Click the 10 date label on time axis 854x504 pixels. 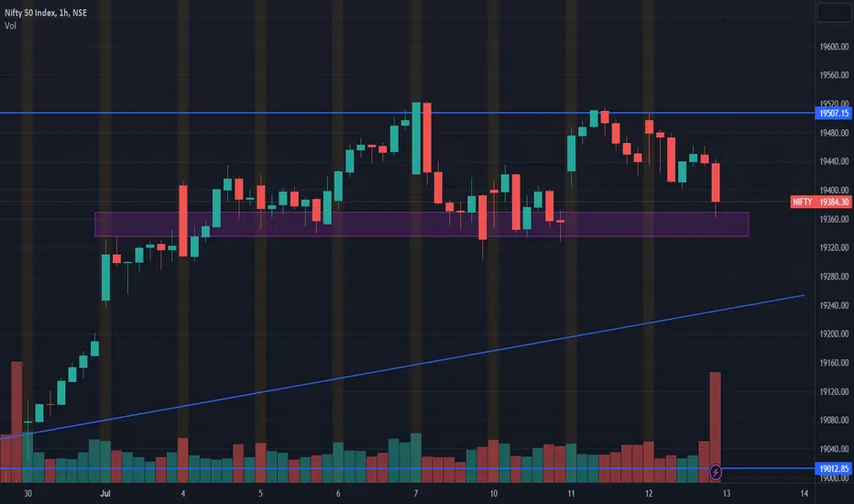click(494, 494)
